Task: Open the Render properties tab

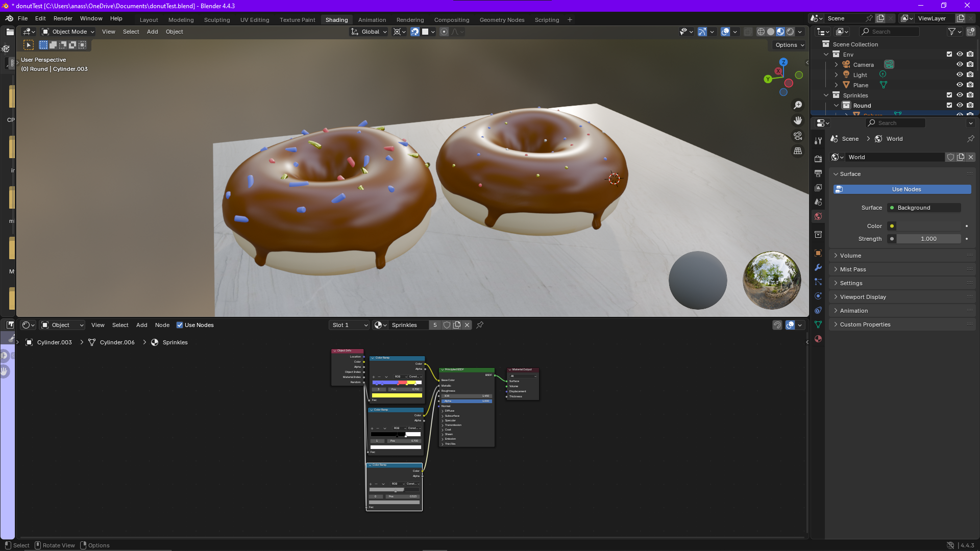Action: click(x=818, y=159)
